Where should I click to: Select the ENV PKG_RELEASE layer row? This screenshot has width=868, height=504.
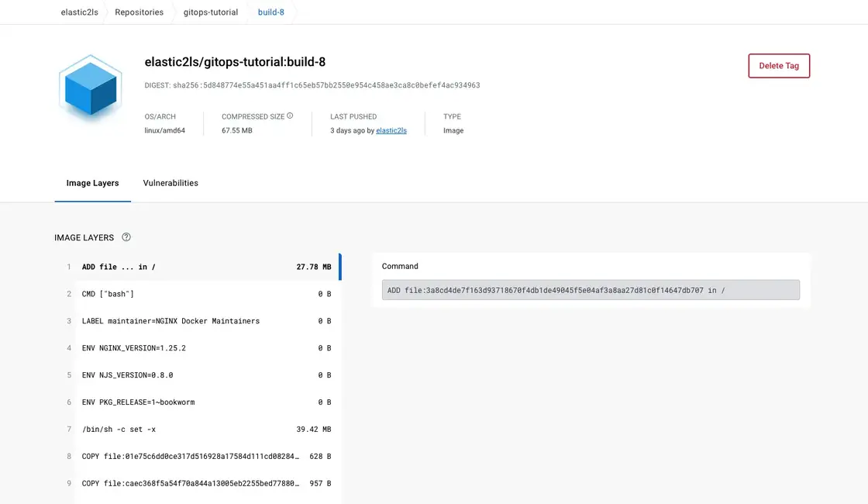[206, 402]
